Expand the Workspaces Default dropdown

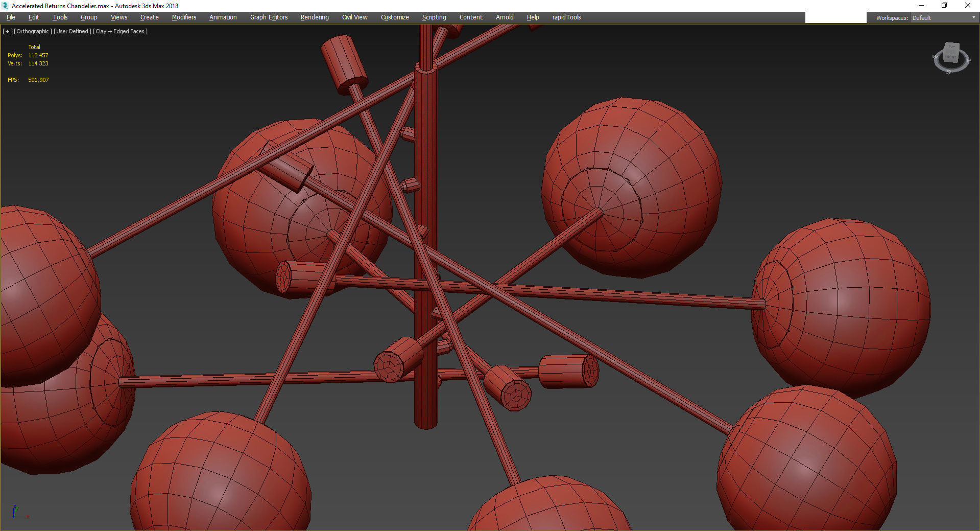944,18
